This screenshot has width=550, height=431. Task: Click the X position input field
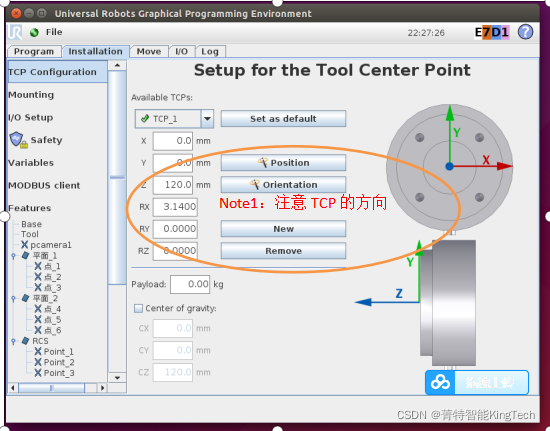(x=173, y=141)
